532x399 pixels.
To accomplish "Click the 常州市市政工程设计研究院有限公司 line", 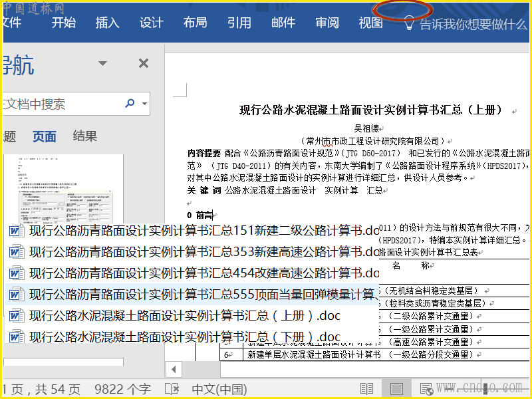I will (374, 141).
